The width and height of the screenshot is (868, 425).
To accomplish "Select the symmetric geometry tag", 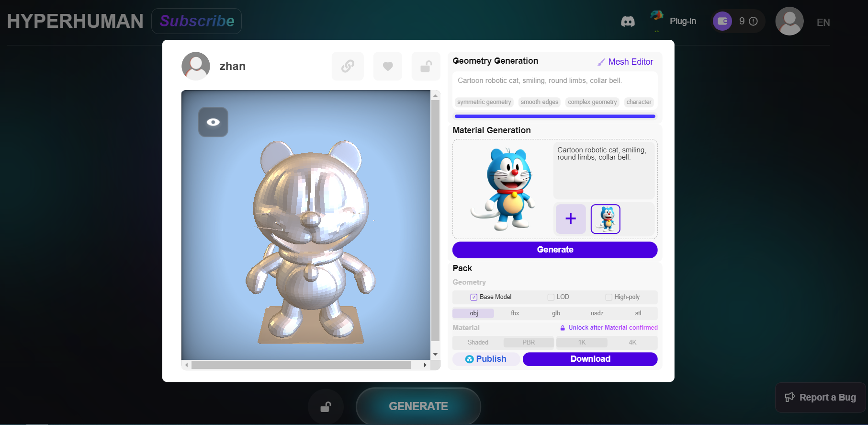I will (x=484, y=102).
